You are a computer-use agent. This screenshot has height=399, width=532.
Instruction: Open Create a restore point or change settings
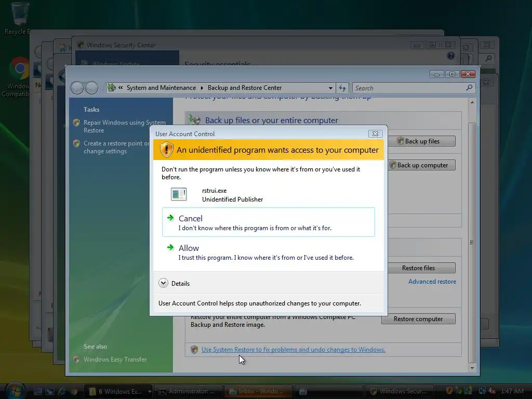[x=117, y=147]
